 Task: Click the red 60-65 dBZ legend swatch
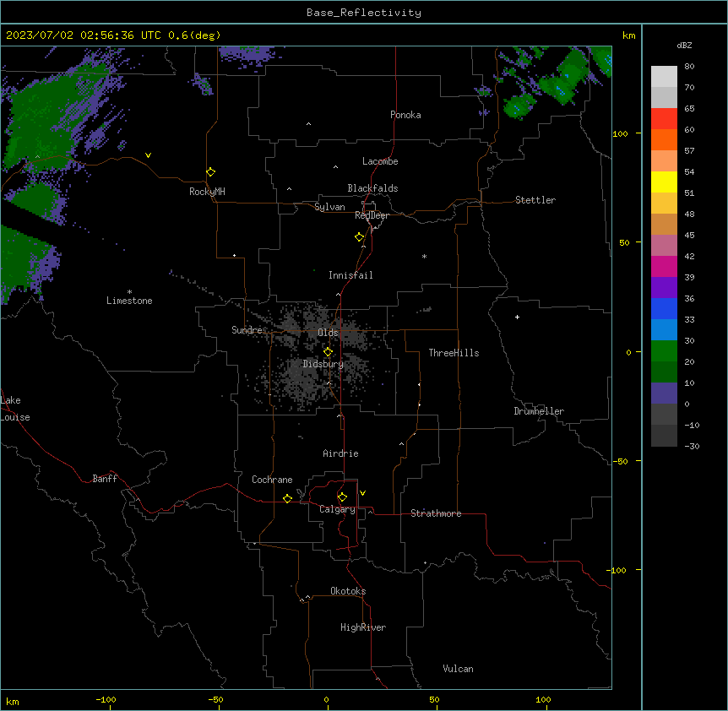[664, 119]
